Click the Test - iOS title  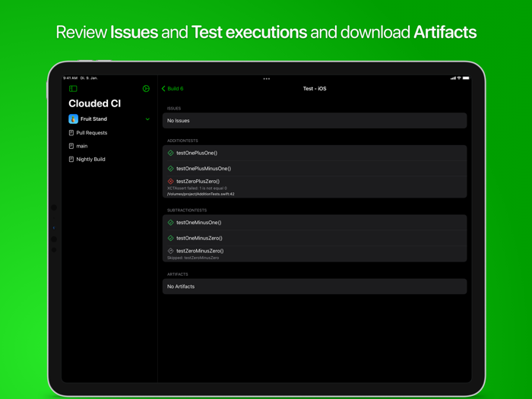point(315,89)
